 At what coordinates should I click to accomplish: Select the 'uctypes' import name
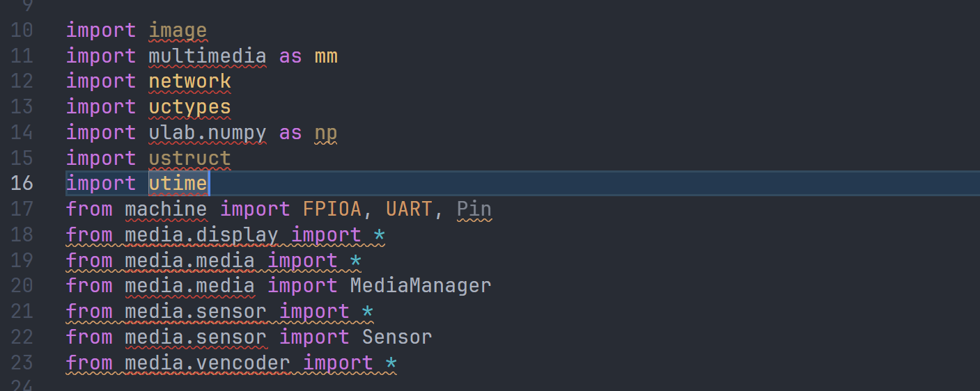pyautogui.click(x=189, y=107)
